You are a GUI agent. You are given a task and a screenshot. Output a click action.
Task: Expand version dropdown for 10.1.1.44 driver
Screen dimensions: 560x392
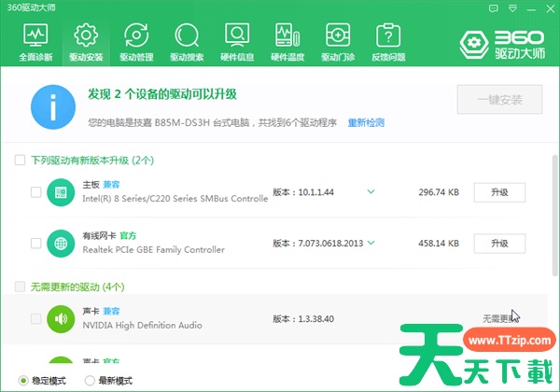click(x=371, y=192)
